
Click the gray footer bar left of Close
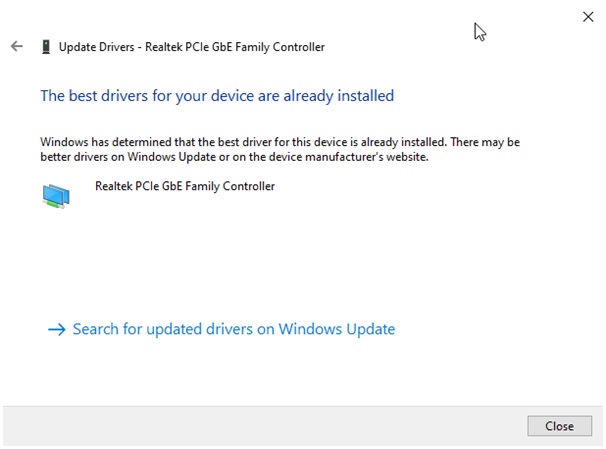pyautogui.click(x=260, y=426)
